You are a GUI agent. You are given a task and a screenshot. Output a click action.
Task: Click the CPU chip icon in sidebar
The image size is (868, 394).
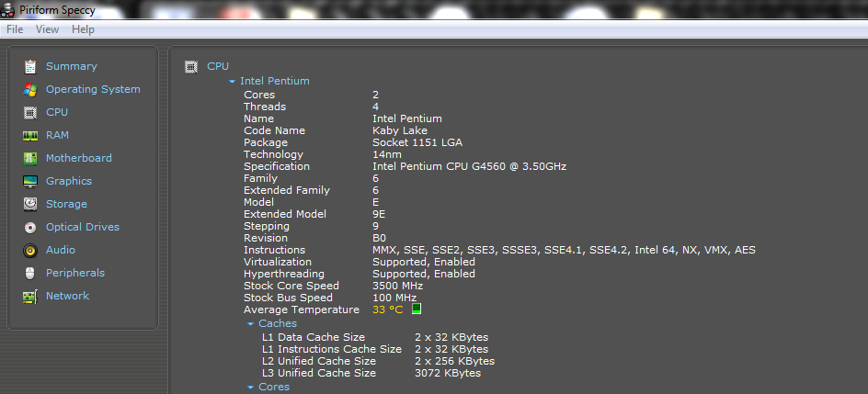pos(30,113)
